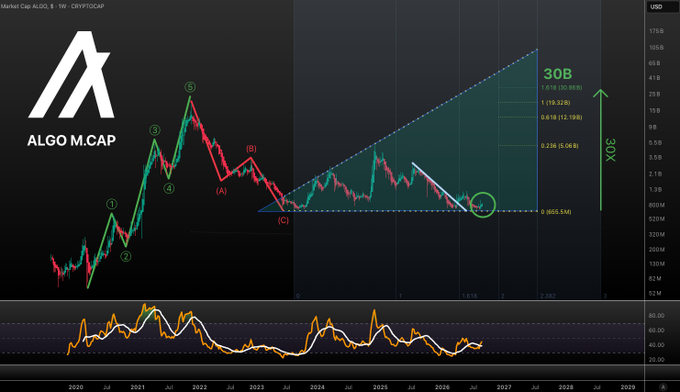Click 80.00 on the RSI scale
This screenshot has height=392, width=680.
pyautogui.click(x=656, y=316)
